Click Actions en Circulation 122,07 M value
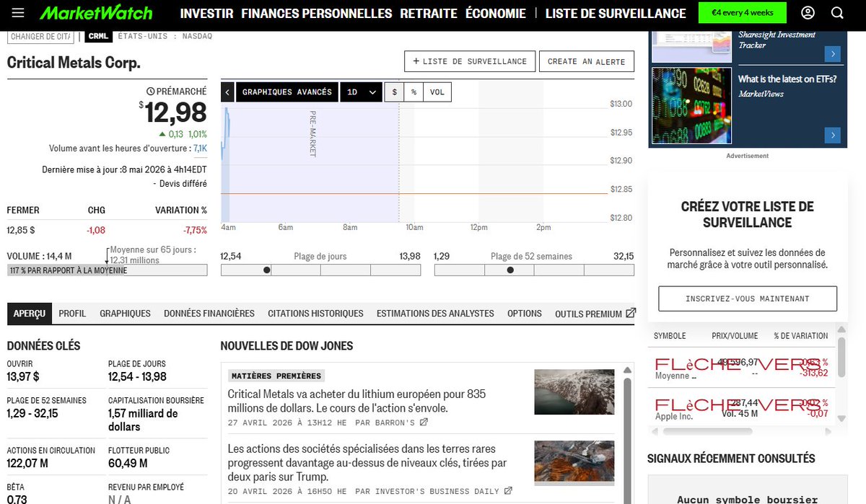 (27, 464)
